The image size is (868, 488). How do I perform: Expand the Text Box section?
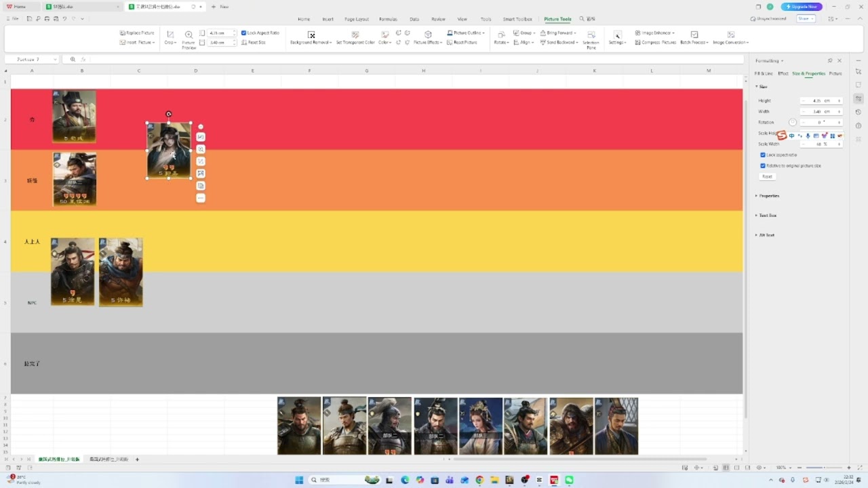pyautogui.click(x=766, y=216)
